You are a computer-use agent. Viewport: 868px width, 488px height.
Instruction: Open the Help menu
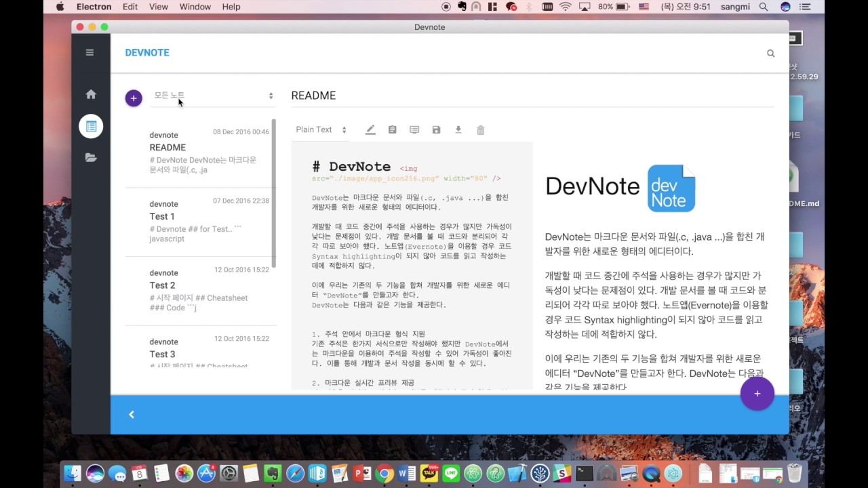pos(231,7)
